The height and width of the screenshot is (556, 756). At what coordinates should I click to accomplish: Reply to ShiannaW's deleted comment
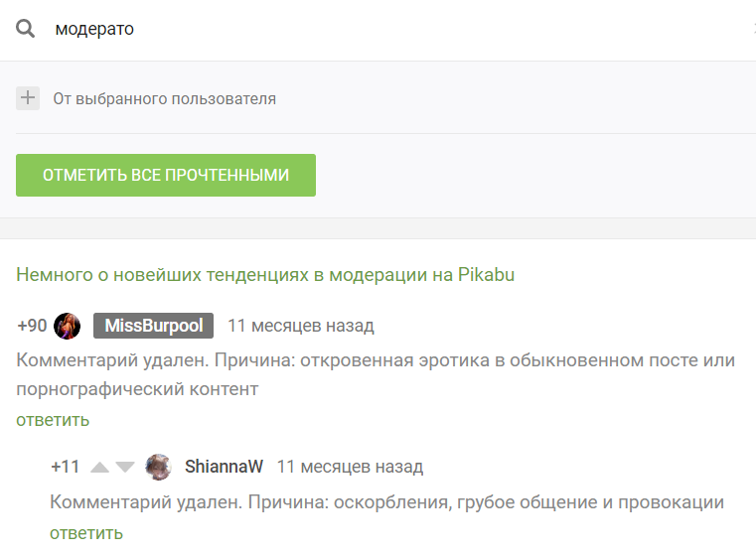pos(86,533)
